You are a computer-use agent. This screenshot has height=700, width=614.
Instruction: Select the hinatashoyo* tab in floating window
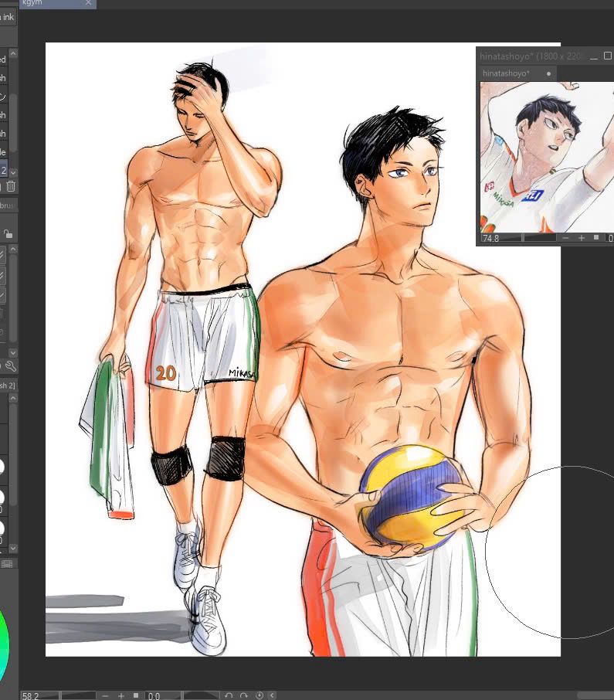(x=517, y=73)
